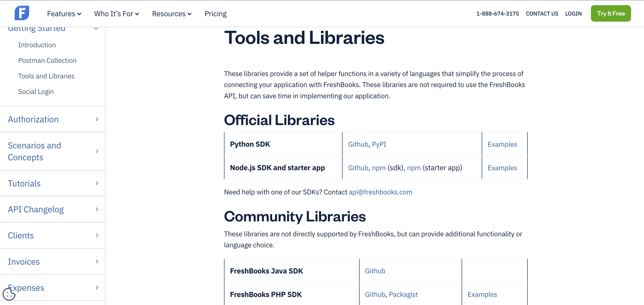This screenshot has width=644, height=305.
Task: Expand the Clients section chevron
Action: (x=97, y=235)
